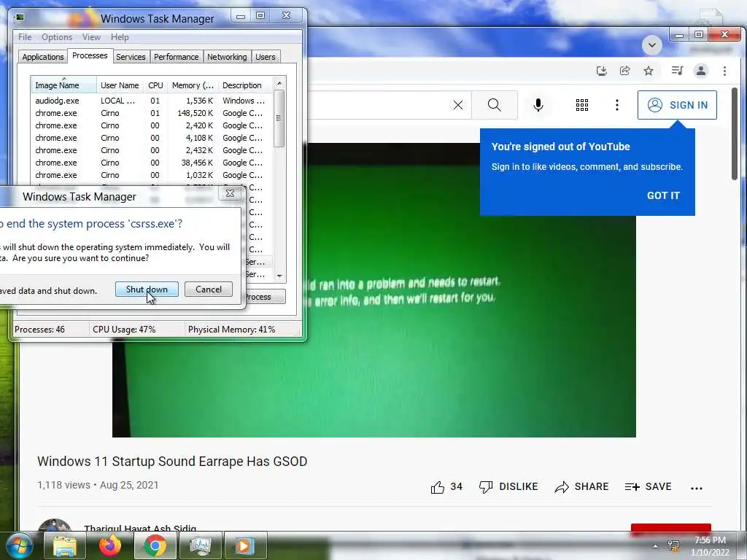Expand Chrome's tab search chevron
This screenshot has width=747, height=560.
pyautogui.click(x=651, y=46)
